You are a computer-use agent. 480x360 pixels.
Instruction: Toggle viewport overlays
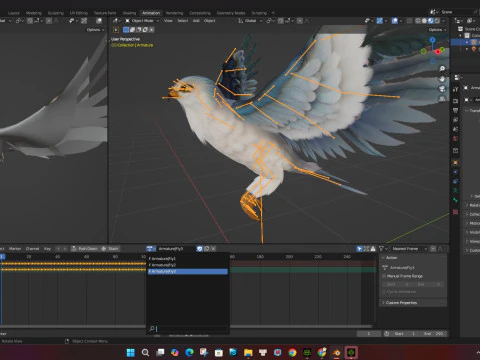point(395,21)
